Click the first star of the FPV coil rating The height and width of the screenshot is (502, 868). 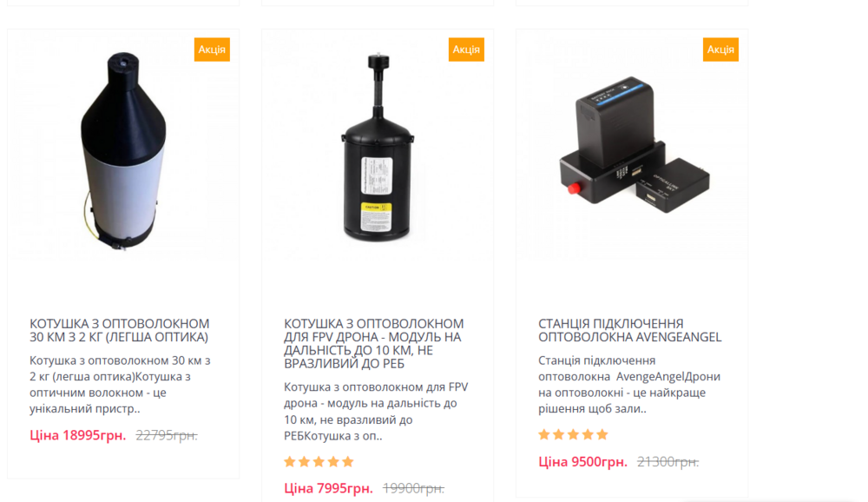[x=290, y=461]
